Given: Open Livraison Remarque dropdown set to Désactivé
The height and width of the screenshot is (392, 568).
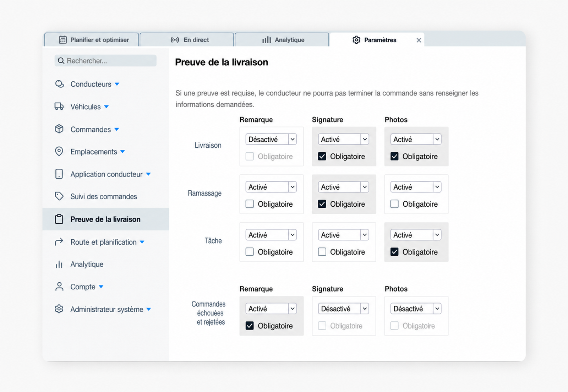Looking at the screenshot, I should coord(271,139).
